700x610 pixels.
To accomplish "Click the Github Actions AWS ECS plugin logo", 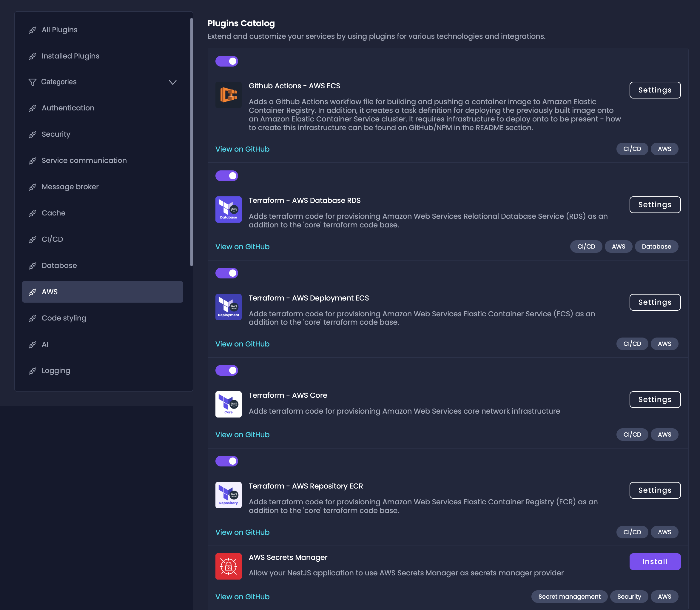I will (228, 95).
